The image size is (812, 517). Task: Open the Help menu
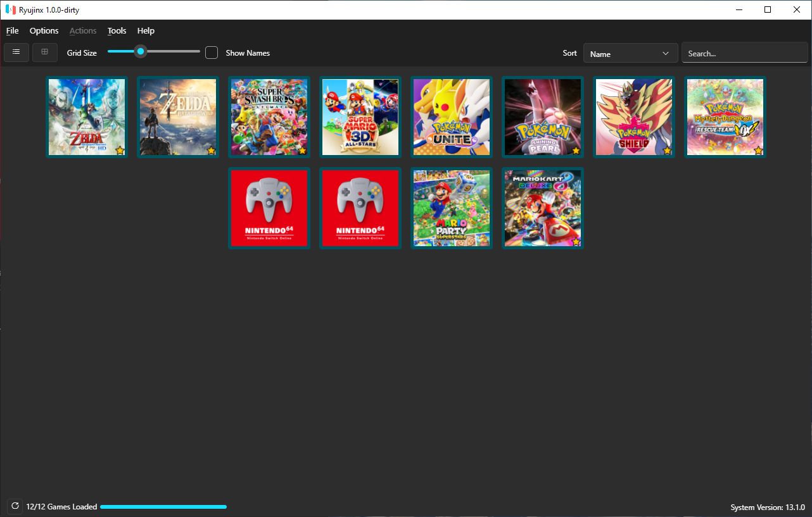click(146, 30)
